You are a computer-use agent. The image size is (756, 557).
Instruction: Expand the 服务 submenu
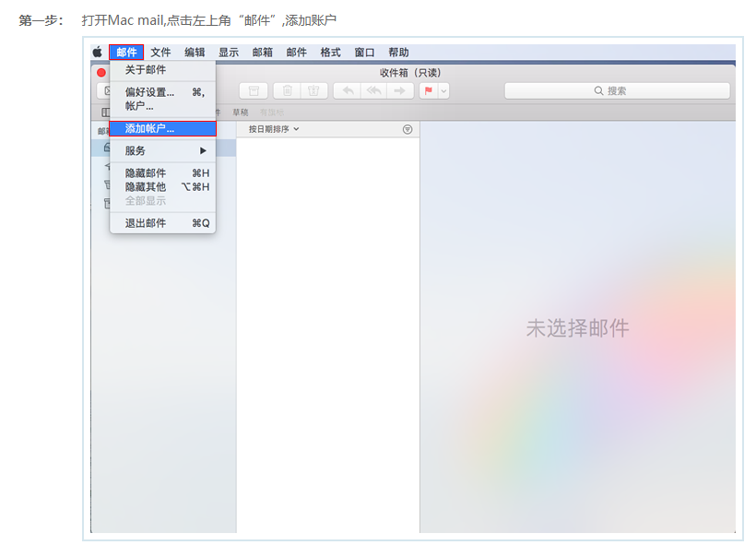(x=162, y=151)
